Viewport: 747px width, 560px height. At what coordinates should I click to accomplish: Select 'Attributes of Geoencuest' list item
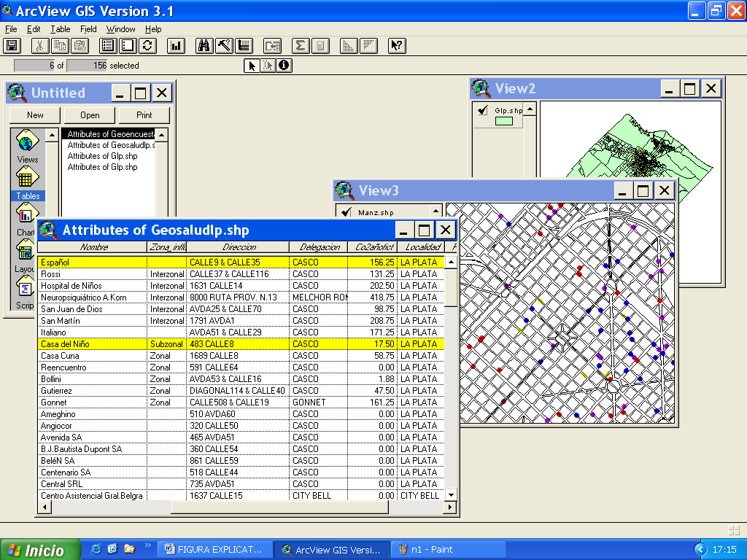109,134
